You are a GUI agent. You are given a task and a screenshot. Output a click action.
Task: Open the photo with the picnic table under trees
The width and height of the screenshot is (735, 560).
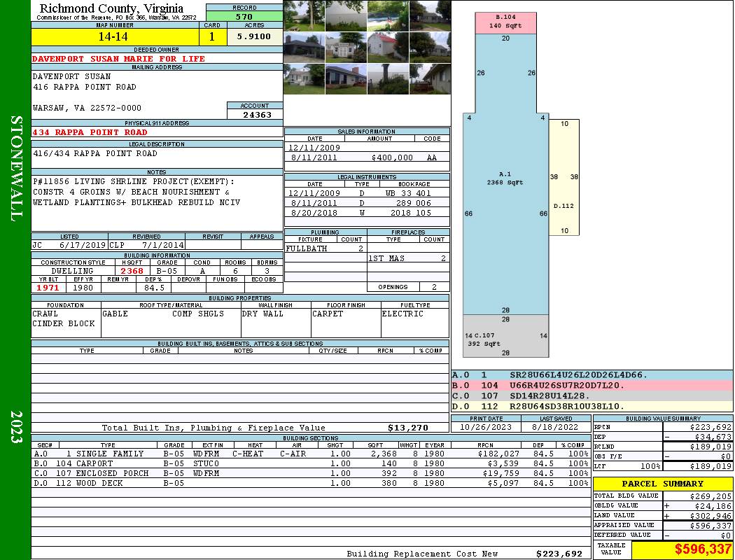click(x=304, y=16)
